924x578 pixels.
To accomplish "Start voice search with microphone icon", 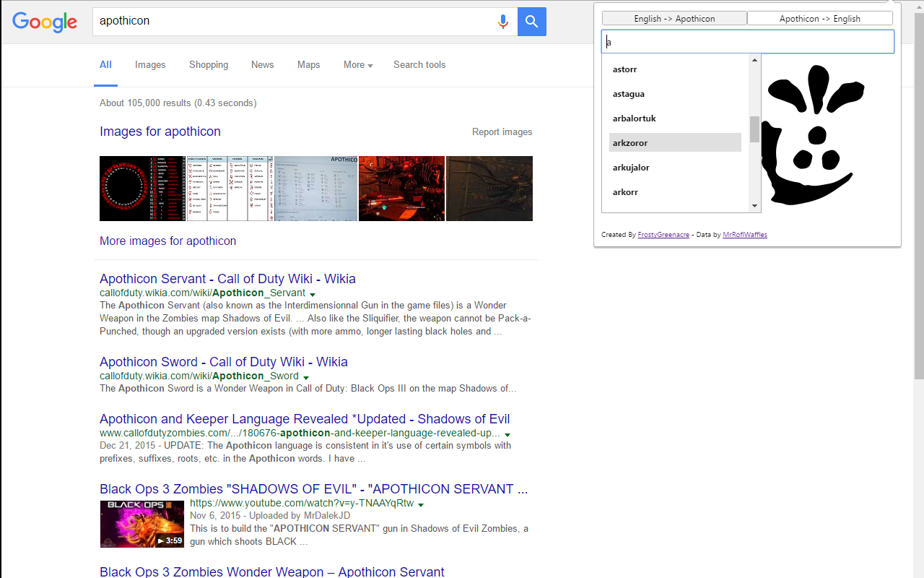I will (x=503, y=22).
